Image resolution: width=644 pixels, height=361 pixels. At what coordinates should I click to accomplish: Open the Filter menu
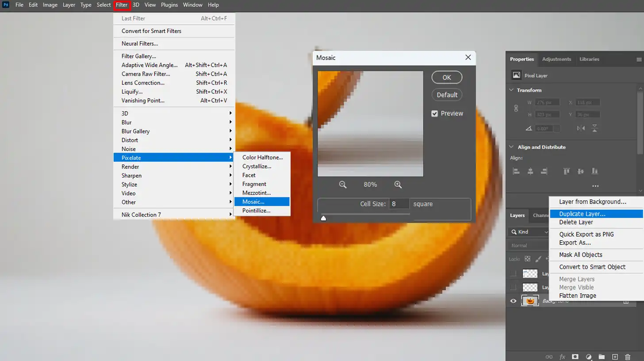(122, 5)
